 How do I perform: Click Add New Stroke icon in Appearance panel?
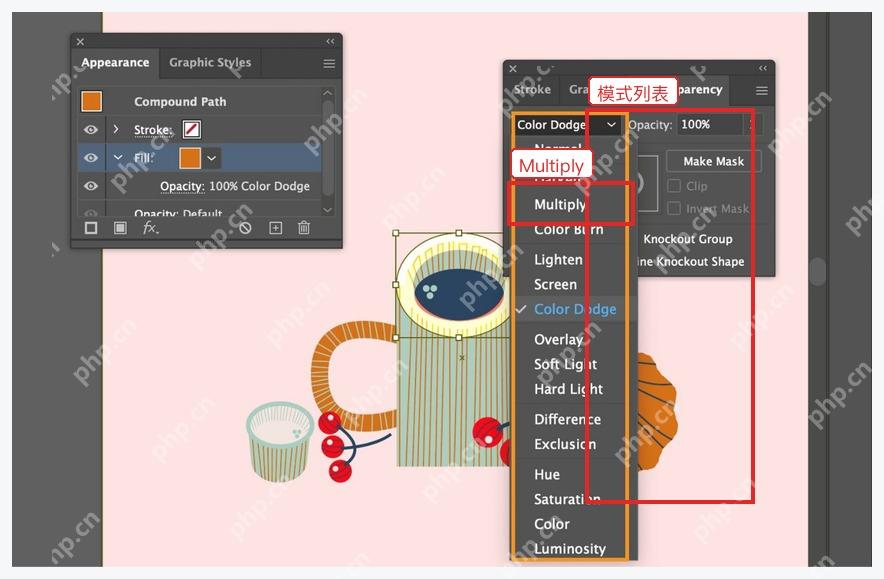(91, 228)
